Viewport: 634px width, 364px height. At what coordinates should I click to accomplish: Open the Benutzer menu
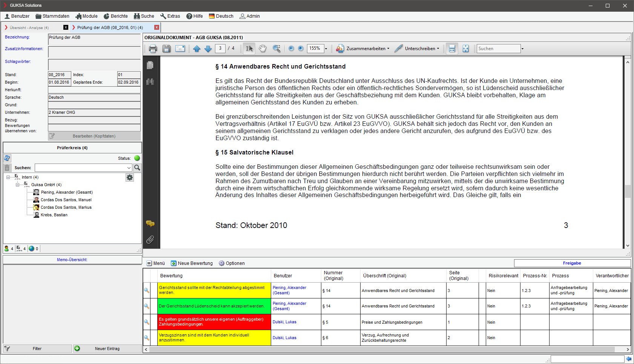[17, 16]
